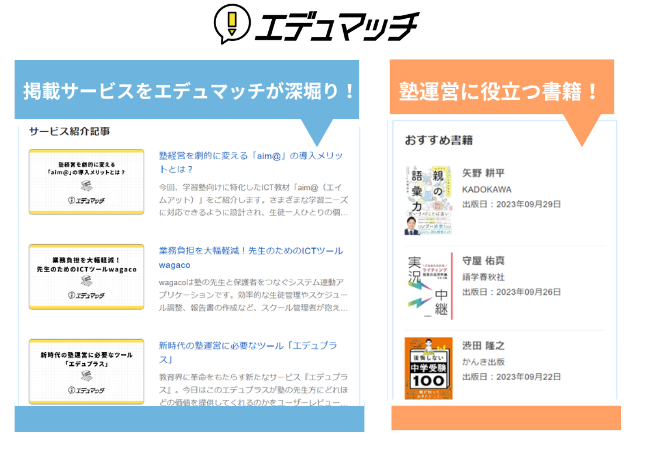This screenshot has width=650, height=450.
Task: Click the エデュプラス excerpt starting 教育界に革命
Action: pos(253,390)
